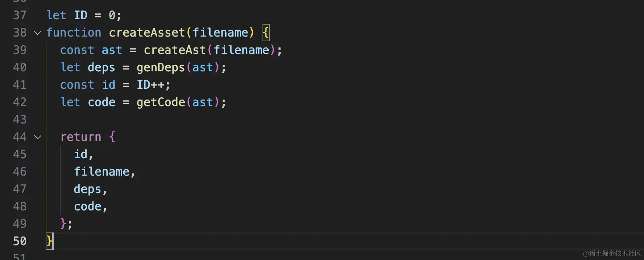Click the ast argument inside genDeps call
This screenshot has height=260, width=644.
pyautogui.click(x=202, y=67)
